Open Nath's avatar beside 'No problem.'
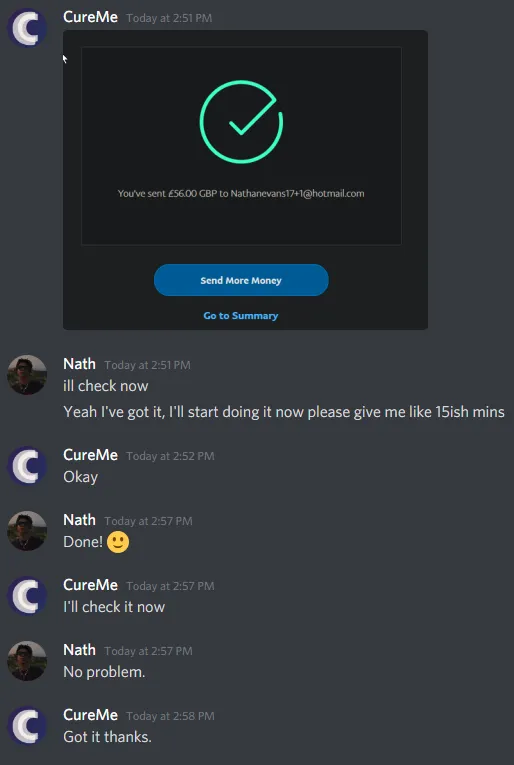514x765 pixels. click(x=27, y=661)
